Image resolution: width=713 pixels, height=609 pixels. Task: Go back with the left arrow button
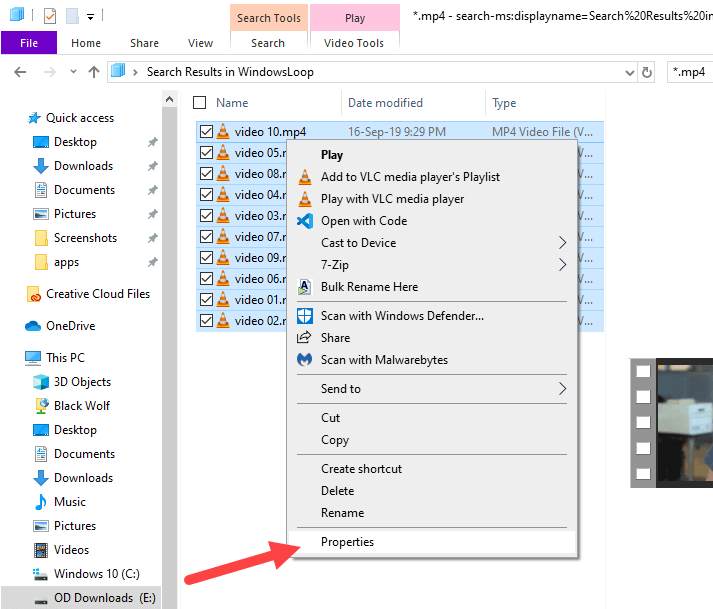(20, 72)
